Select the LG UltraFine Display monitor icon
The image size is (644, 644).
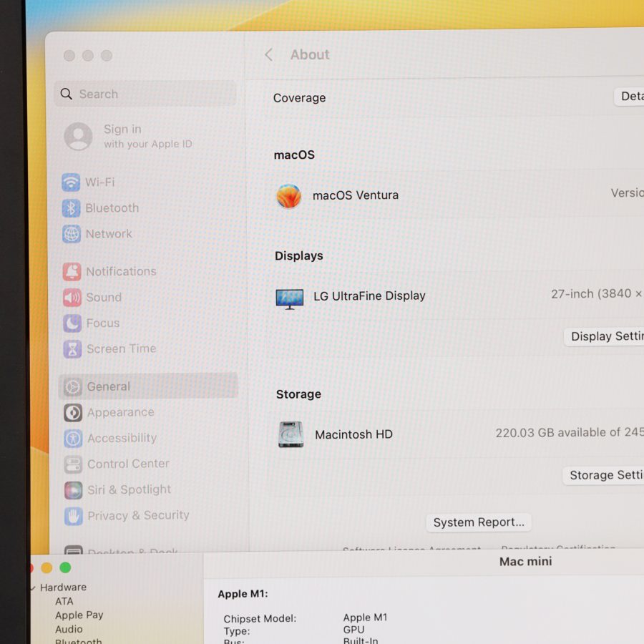coord(290,298)
